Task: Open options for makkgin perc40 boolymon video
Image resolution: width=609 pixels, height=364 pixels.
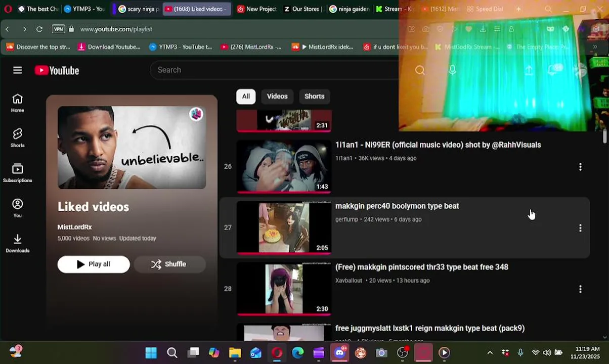Action: coord(580,228)
